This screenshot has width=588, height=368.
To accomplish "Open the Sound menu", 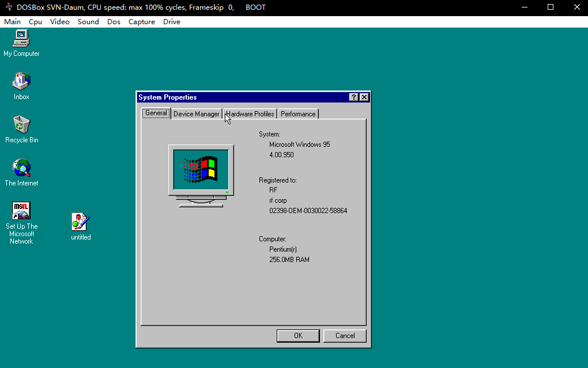I will (88, 21).
